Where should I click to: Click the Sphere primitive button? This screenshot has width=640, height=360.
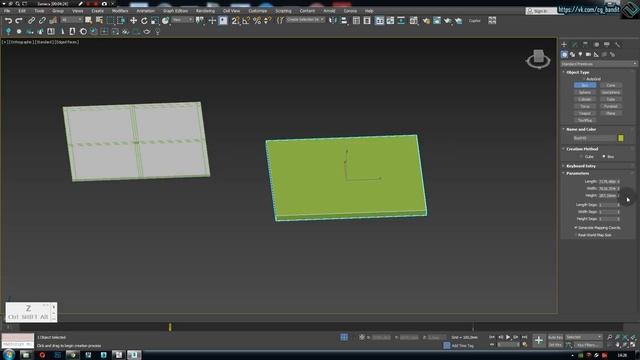tap(585, 92)
